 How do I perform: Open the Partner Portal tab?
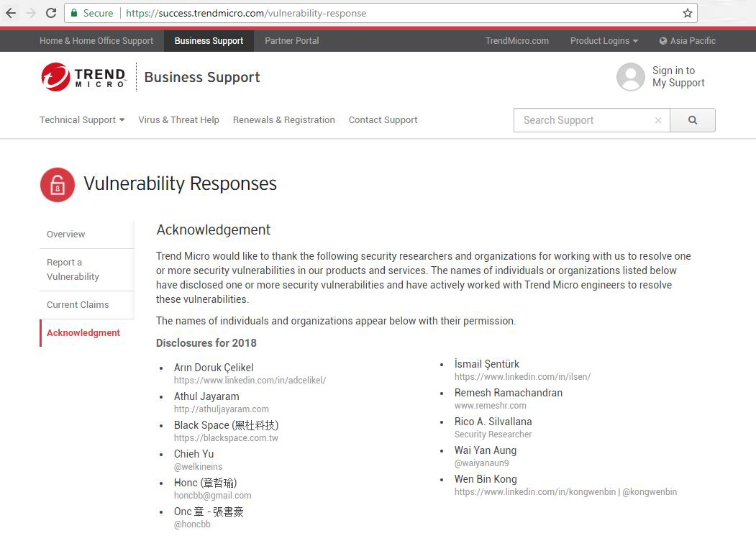292,41
